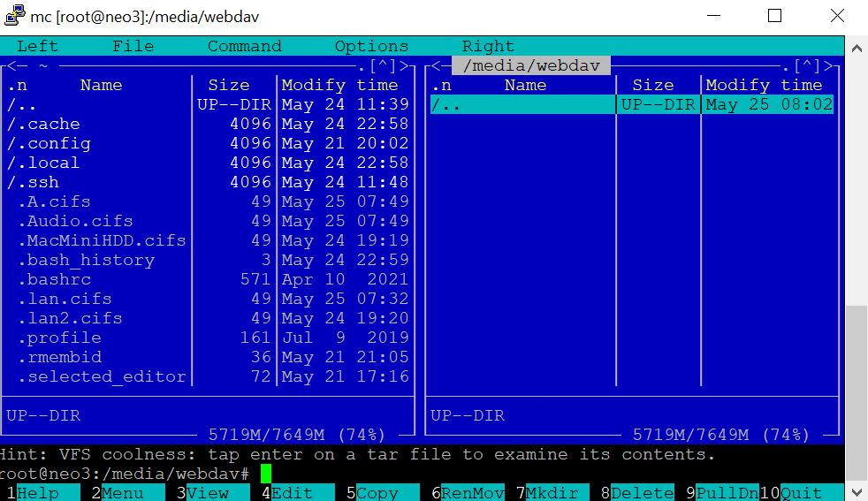Click the scroll down arrow of terminal scrollbar
Viewport: 868px width, 501px height.
pos(857,492)
